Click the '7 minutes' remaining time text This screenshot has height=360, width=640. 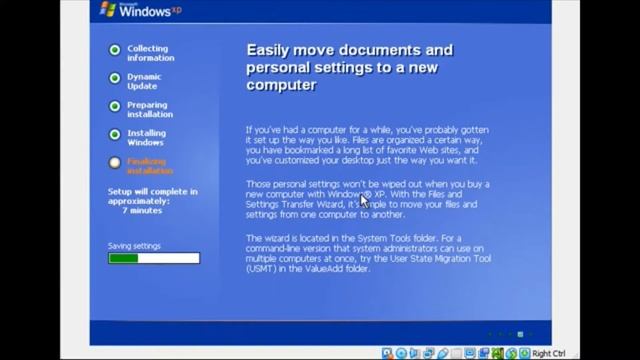(x=142, y=211)
